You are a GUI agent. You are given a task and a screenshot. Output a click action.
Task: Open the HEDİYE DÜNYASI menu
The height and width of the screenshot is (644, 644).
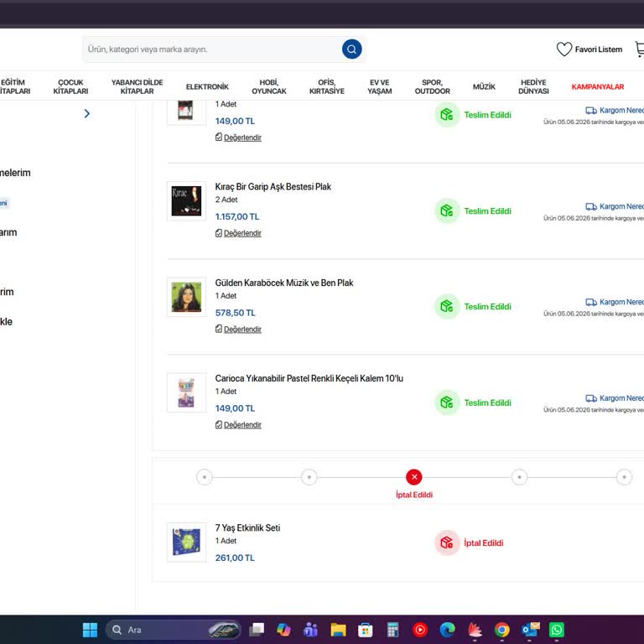tap(533, 86)
